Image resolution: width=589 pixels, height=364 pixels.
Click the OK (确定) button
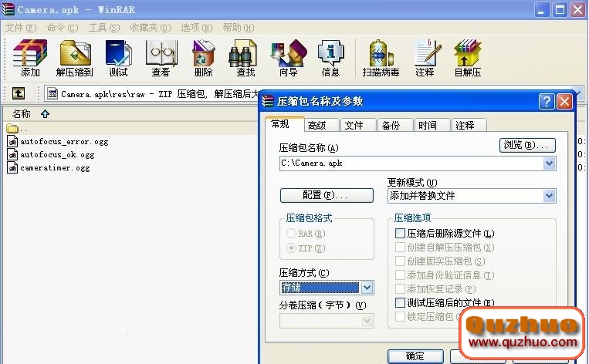click(415, 356)
